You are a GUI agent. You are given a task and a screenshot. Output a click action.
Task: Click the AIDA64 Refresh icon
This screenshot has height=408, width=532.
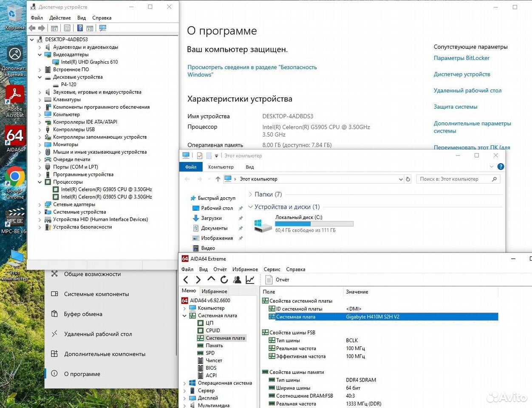[224, 280]
